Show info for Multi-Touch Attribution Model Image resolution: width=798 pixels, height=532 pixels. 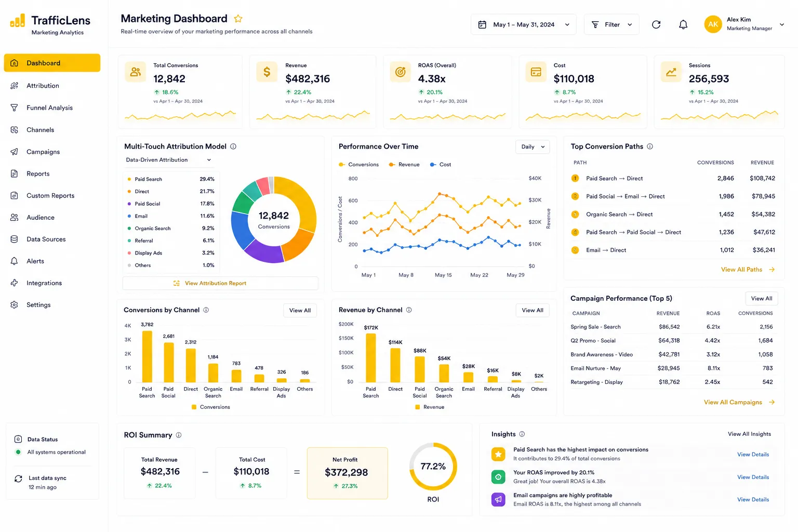(233, 147)
